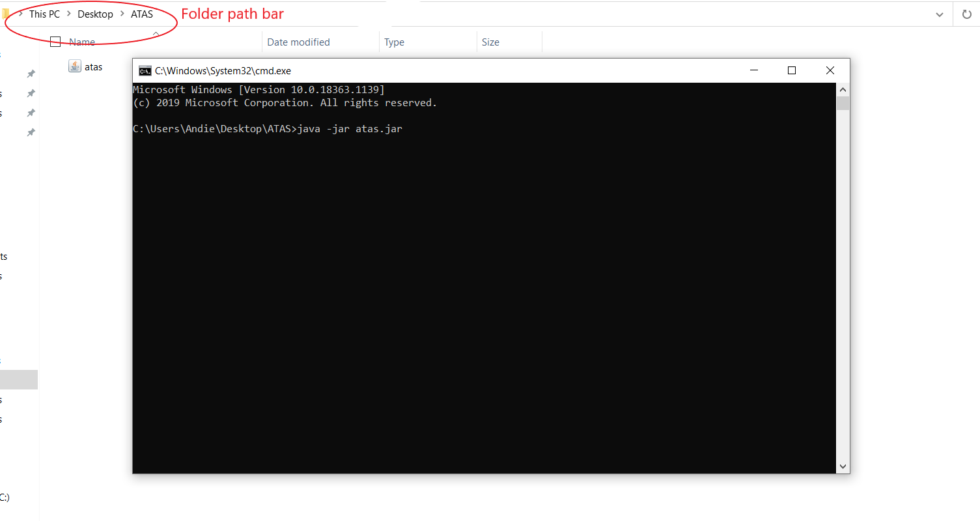
Task: Click cmd scrollbar up arrow
Action: click(x=843, y=89)
